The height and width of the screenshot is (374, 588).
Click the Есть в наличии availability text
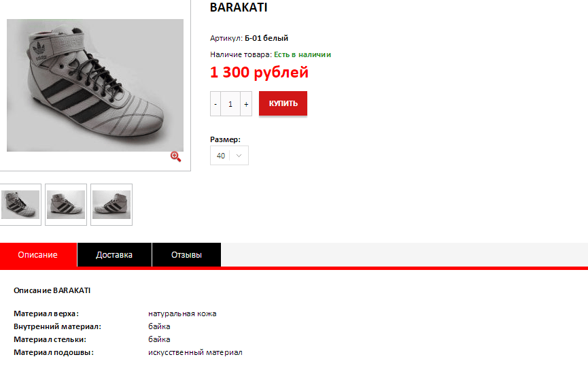(302, 55)
